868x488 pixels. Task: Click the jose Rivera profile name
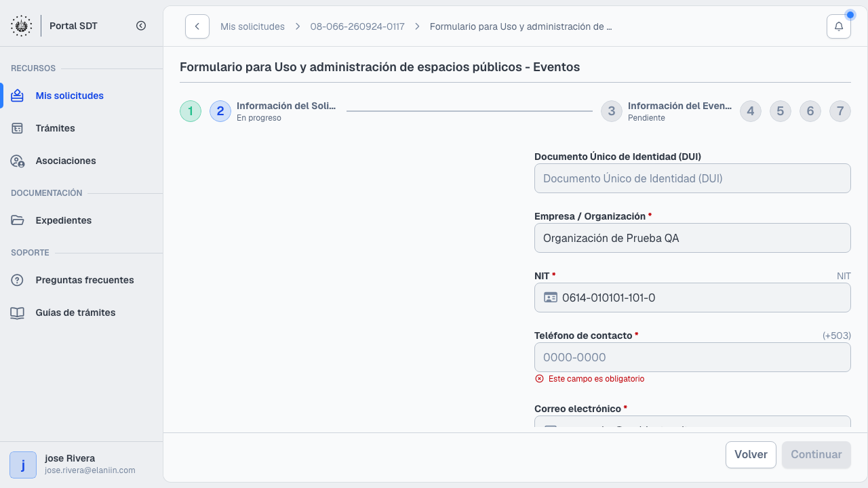click(70, 458)
